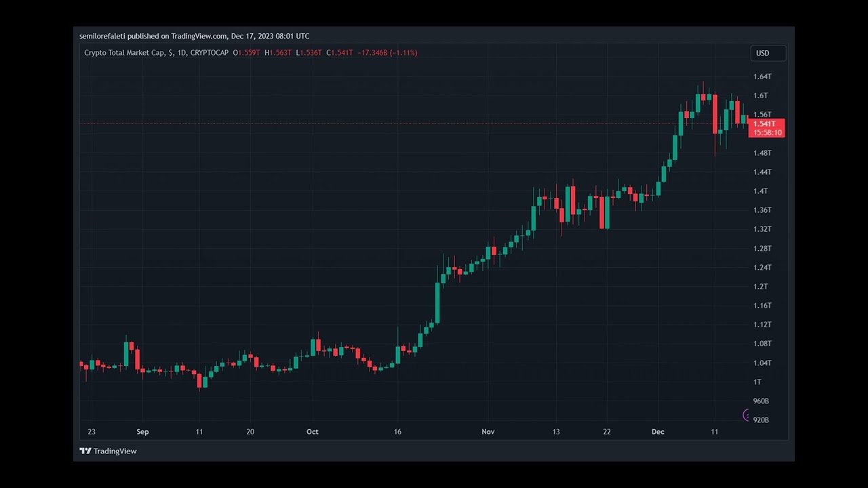Open the USD unit selector at top right
Viewport: 868px width, 488px height.
tap(768, 53)
